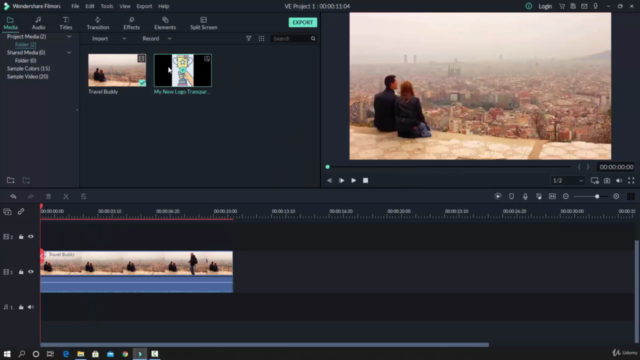Viewport: 640px width, 360px height.
Task: Open the Export menu
Action: pyautogui.click(x=144, y=6)
